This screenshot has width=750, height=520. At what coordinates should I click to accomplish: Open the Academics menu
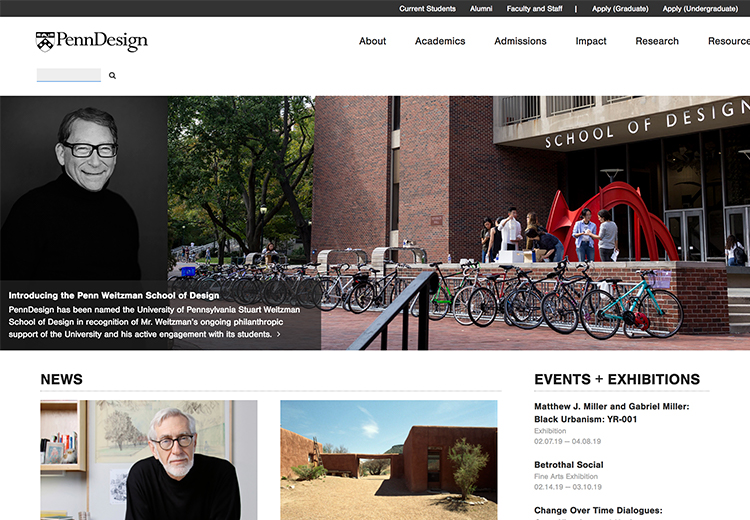(x=440, y=41)
